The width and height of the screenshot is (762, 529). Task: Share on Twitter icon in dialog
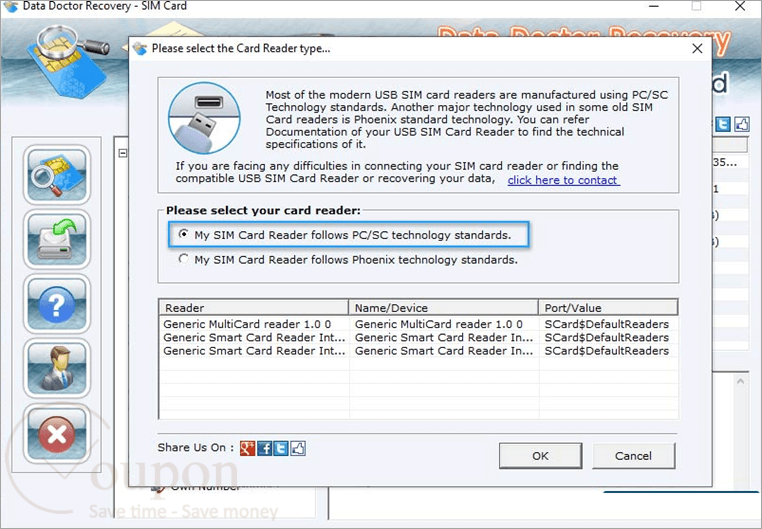[281, 448]
